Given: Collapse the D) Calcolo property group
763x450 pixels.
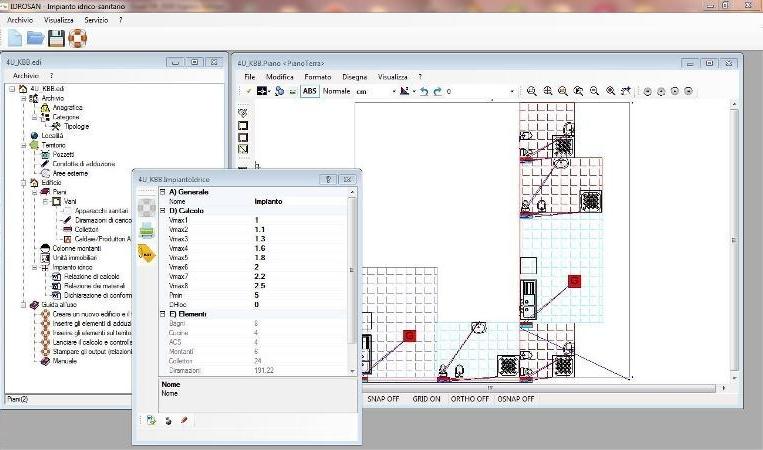Looking at the screenshot, I should (x=163, y=210).
